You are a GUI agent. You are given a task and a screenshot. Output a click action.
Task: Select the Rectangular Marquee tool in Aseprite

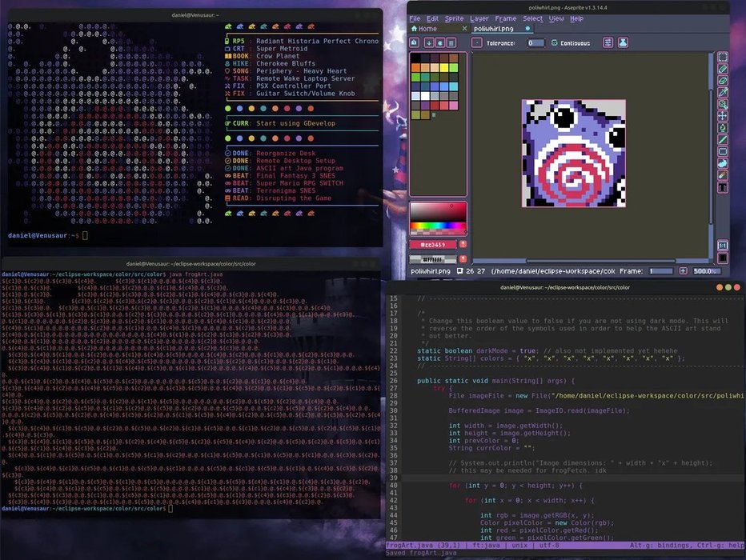tap(723, 57)
